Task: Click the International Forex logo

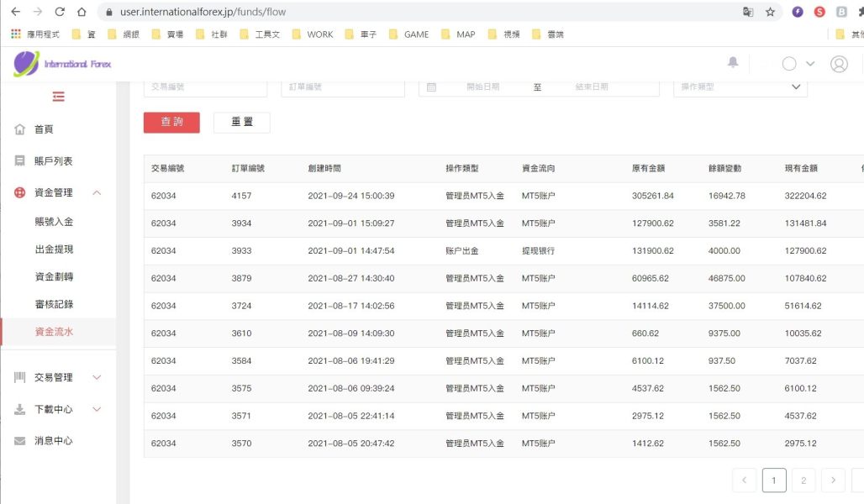Action: [62, 64]
